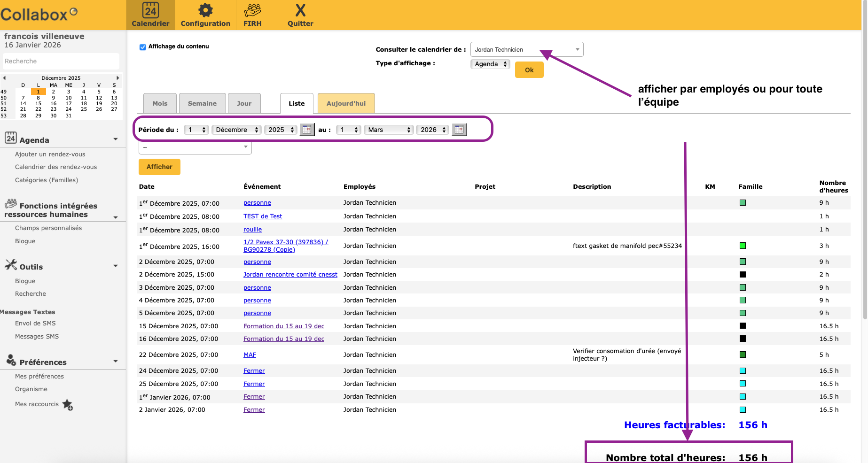Open the Configuration gear icon
Screen dimensions: 868x463
[x=205, y=10]
